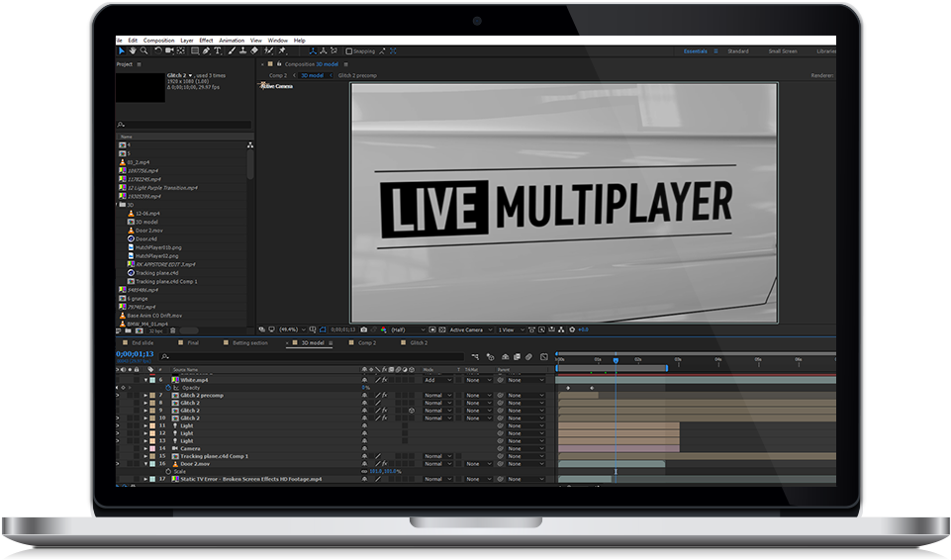Viewport: 951px width, 560px height.
Task: Select the Clone Stamp tool
Action: click(x=243, y=50)
